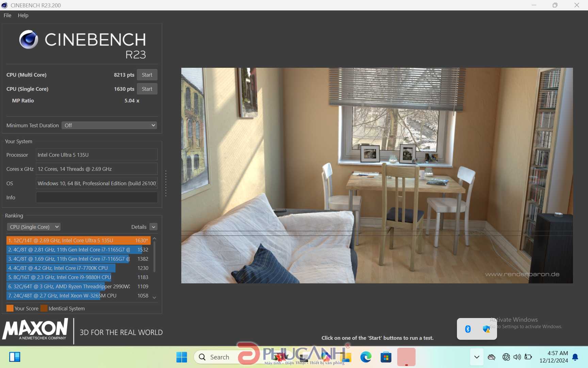588x368 pixels.
Task: Start the CPU Single Core test
Action: (147, 89)
